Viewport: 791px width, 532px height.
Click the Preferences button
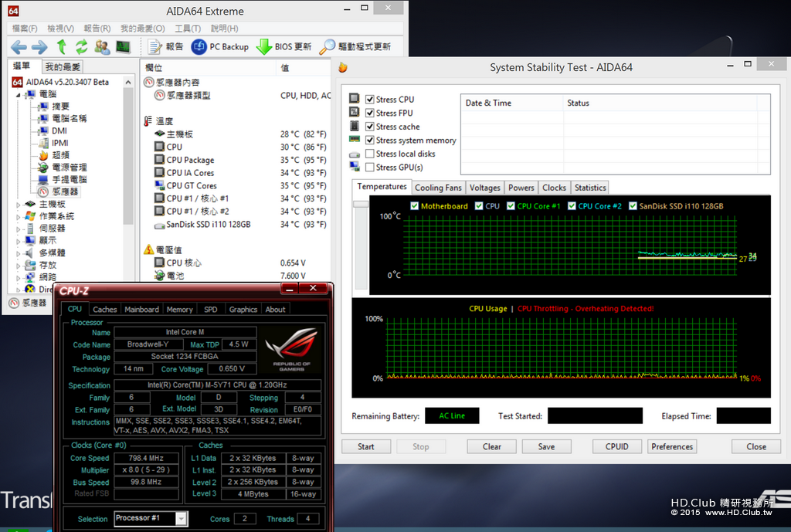pos(672,447)
